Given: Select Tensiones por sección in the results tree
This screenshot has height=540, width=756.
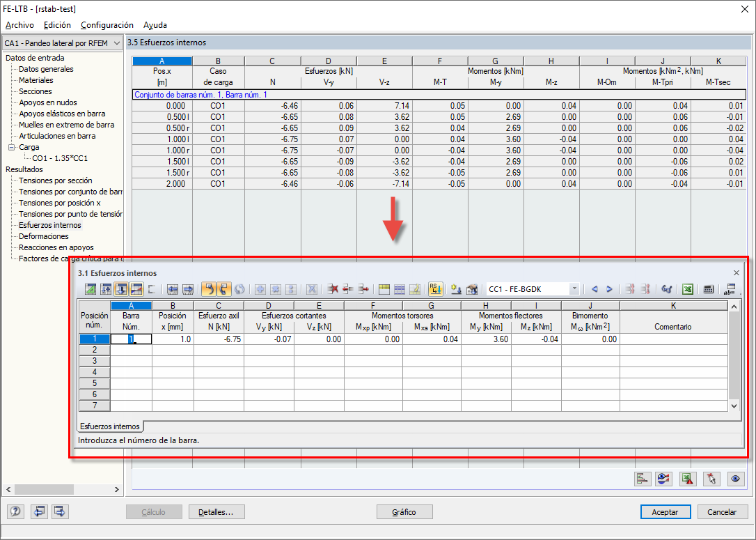Looking at the screenshot, I should [54, 180].
